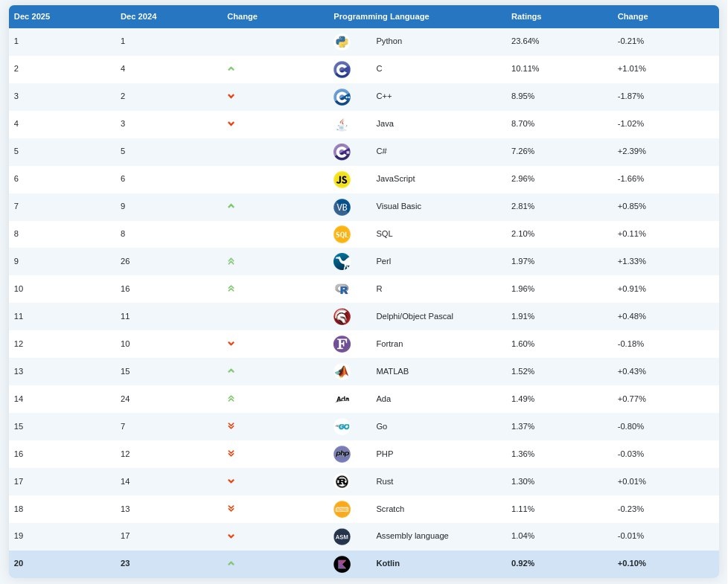This screenshot has height=584, width=728.
Task: Select the Delphi/Object Pascal language name
Action: click(x=415, y=316)
